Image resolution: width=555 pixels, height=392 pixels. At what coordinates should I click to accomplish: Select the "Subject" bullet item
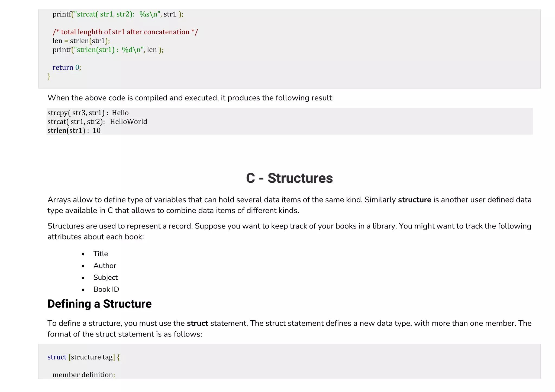105,277
